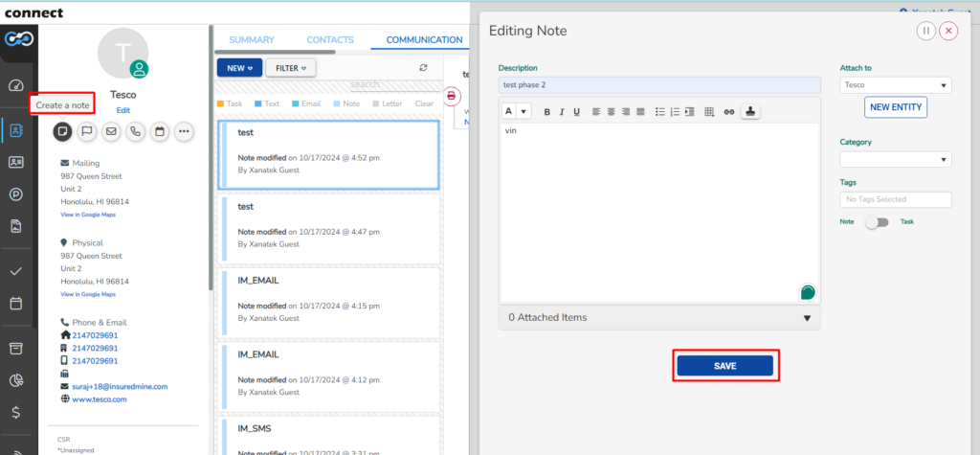Open View in Google Maps under Mailing
The image size is (980, 455).
[x=88, y=215]
